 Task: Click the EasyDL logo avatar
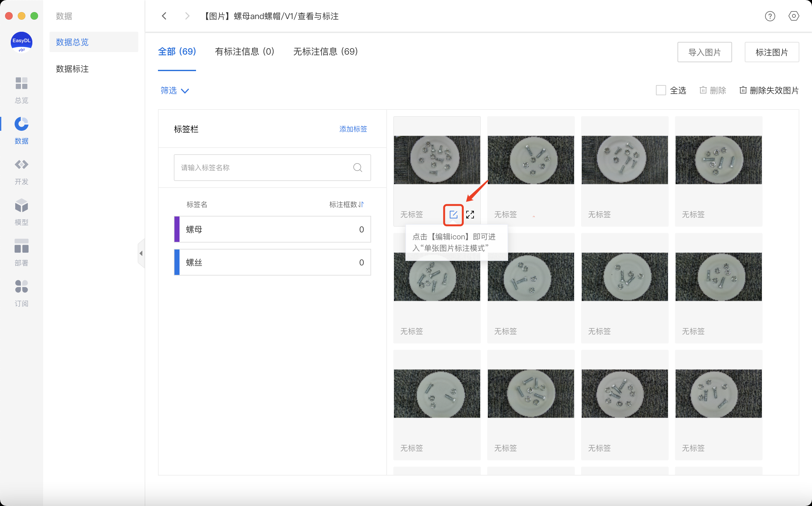(21, 43)
